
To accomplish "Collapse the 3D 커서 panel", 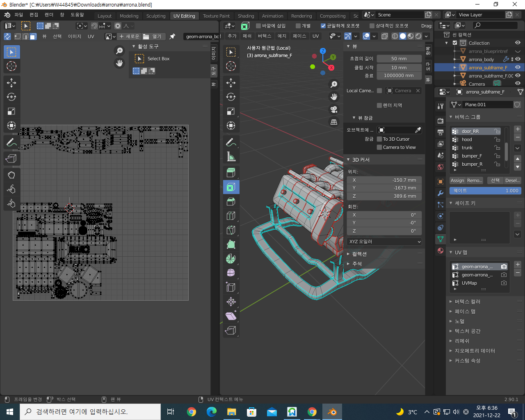I will click(x=348, y=160).
